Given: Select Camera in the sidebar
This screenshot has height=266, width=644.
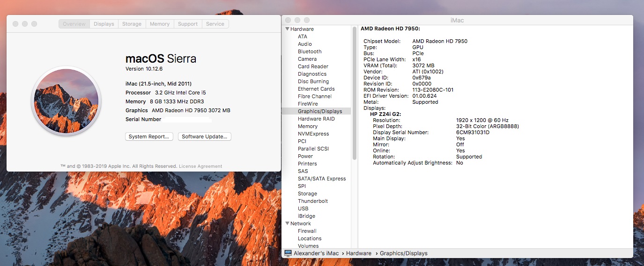Looking at the screenshot, I should coord(307,59).
